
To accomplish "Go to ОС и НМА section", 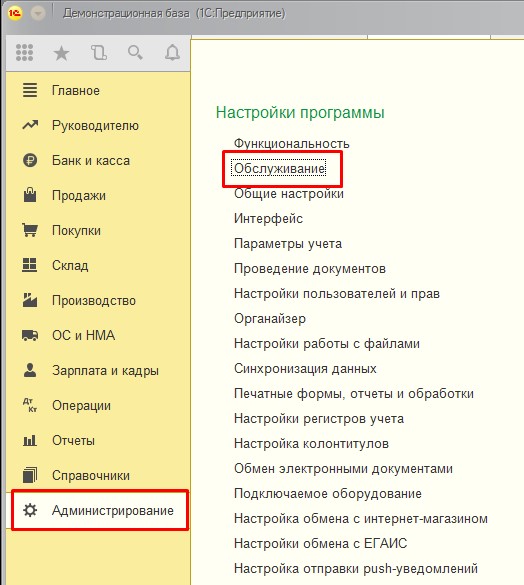I will 83,335.
